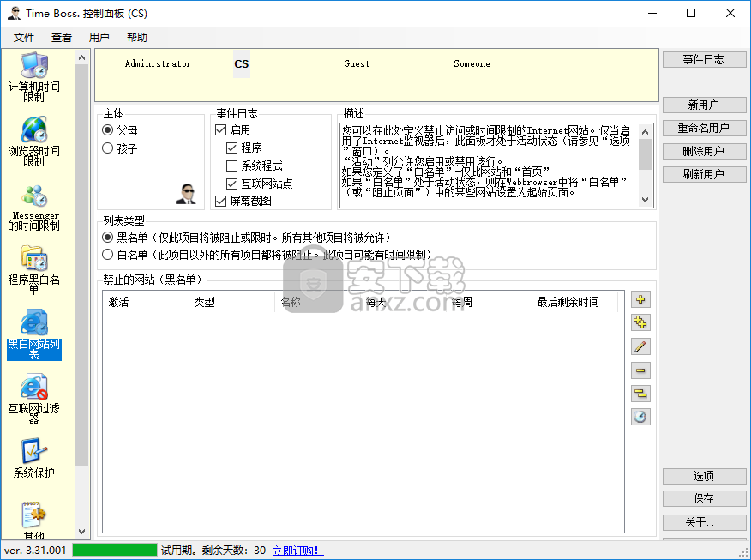Select the CS user
This screenshot has width=751, height=560.
pyautogui.click(x=242, y=64)
